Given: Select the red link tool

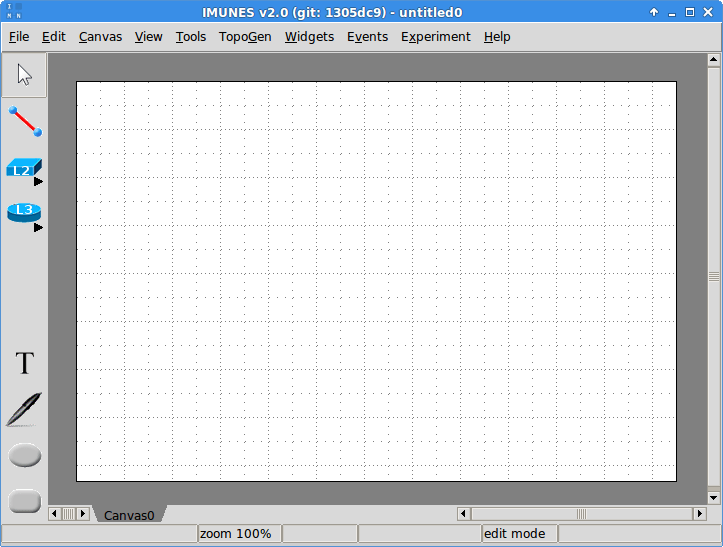Looking at the screenshot, I should coord(25,121).
